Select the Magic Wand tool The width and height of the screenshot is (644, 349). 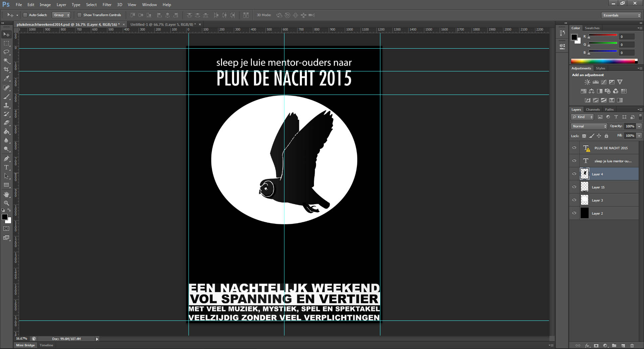click(6, 61)
